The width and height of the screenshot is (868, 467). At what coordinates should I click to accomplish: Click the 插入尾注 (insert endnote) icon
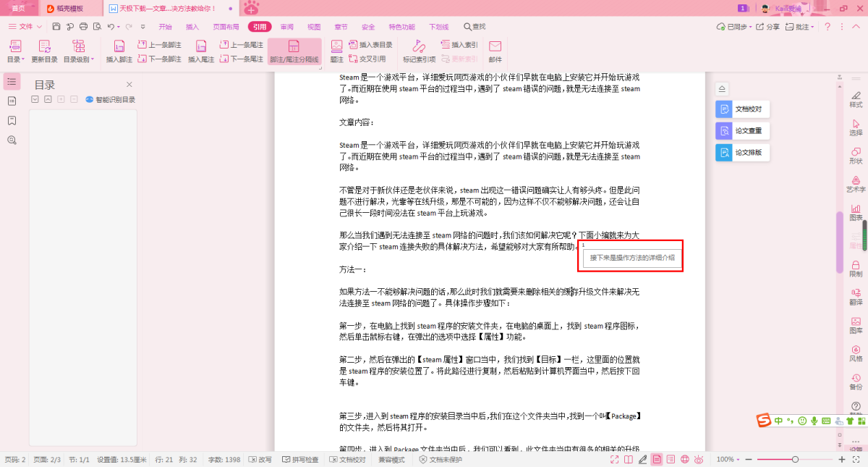(201, 47)
